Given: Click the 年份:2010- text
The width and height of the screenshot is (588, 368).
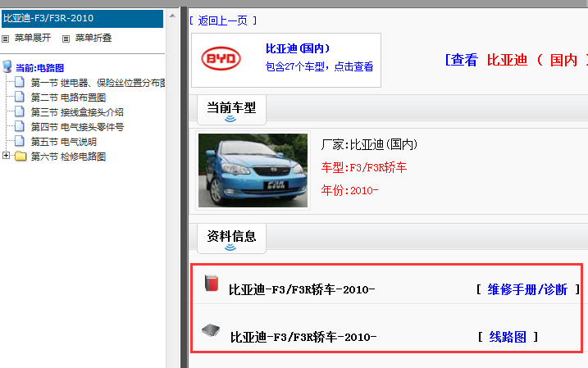Looking at the screenshot, I should [x=349, y=190].
